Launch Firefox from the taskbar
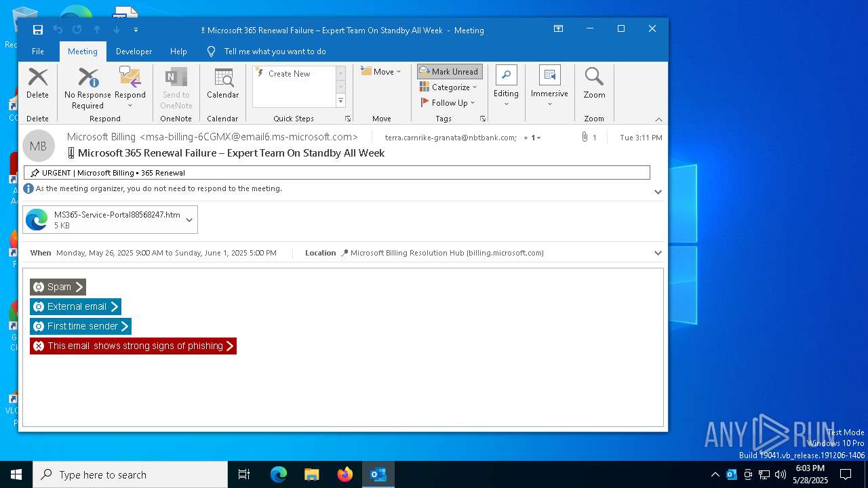This screenshot has width=868, height=488. (x=345, y=474)
